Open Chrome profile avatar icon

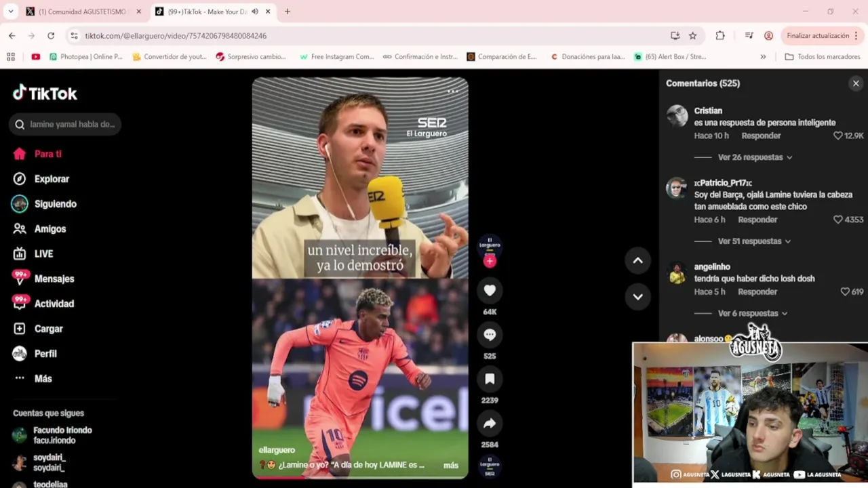pos(768,35)
